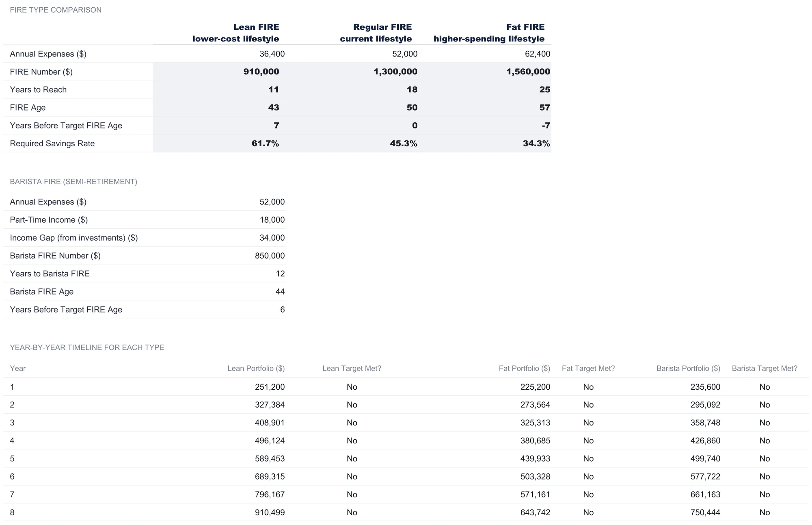This screenshot has height=525, width=812.
Task: Click the Fat Portfolio ($) column header
Action: point(525,369)
